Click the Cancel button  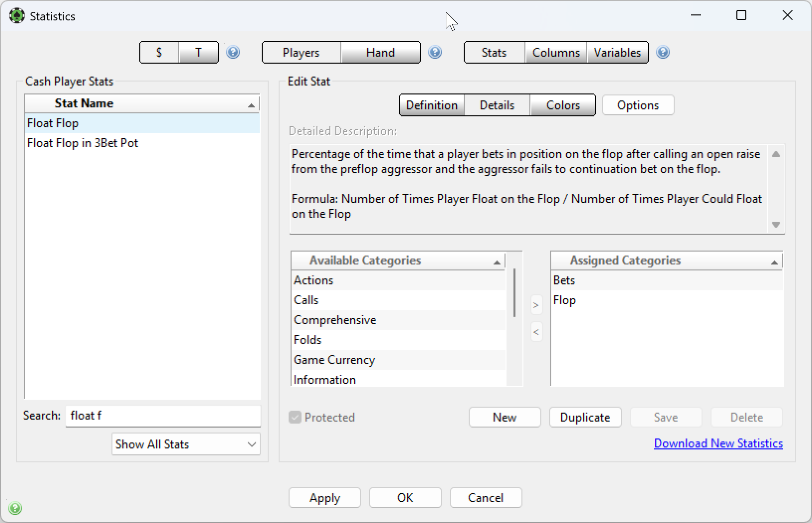[x=486, y=498]
